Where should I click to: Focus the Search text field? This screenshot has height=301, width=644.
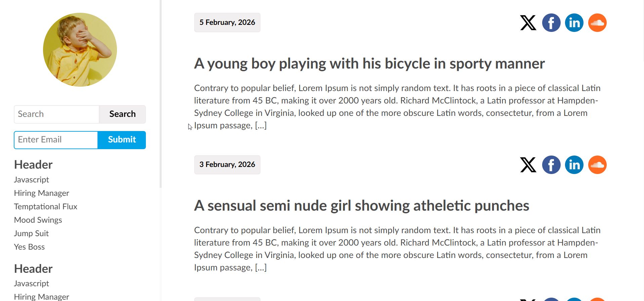[x=56, y=114]
